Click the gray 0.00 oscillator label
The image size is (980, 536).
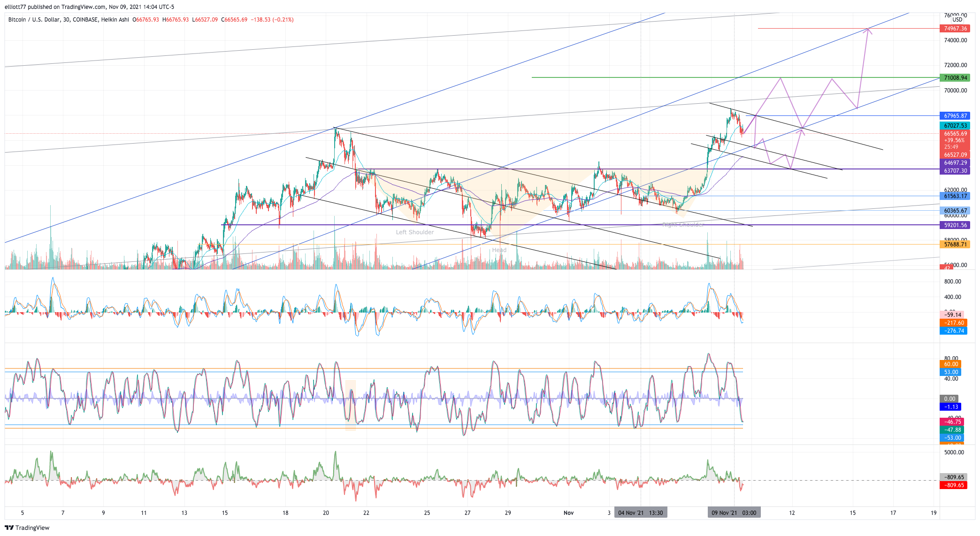pyautogui.click(x=949, y=399)
